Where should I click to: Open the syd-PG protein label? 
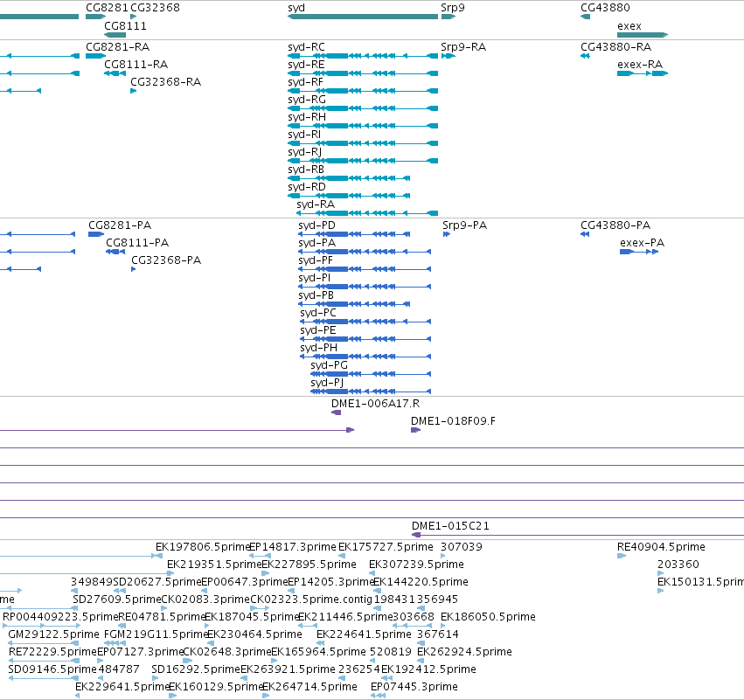329,365
